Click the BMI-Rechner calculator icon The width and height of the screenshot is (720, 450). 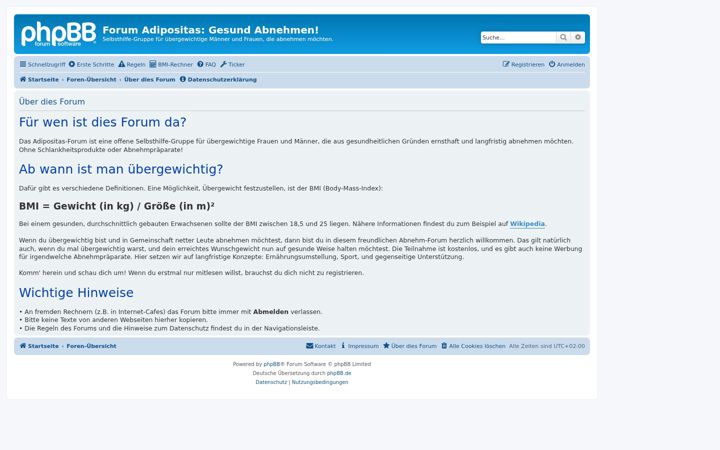153,64
